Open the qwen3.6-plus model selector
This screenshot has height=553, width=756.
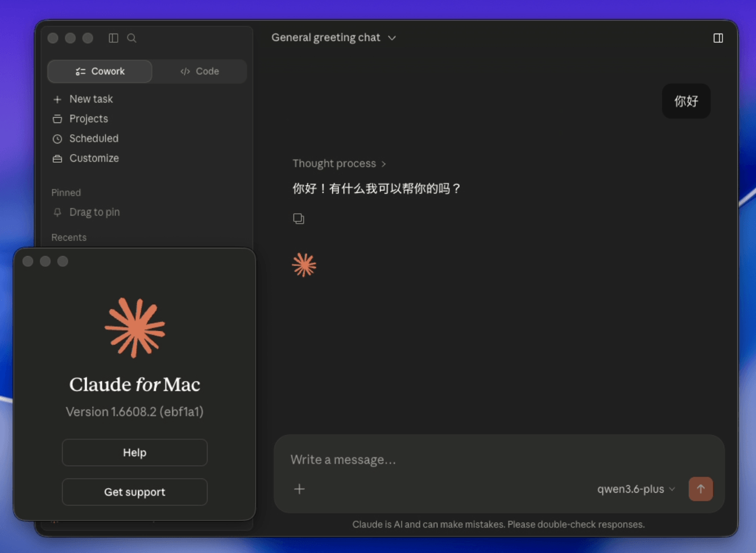point(636,489)
